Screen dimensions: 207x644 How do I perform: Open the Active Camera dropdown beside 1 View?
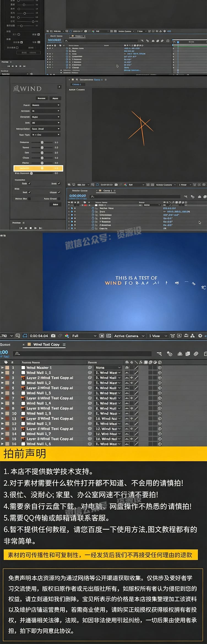point(129,336)
